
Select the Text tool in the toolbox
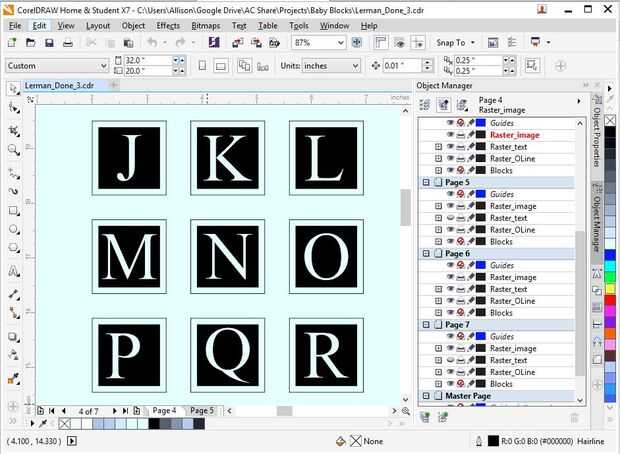click(14, 271)
